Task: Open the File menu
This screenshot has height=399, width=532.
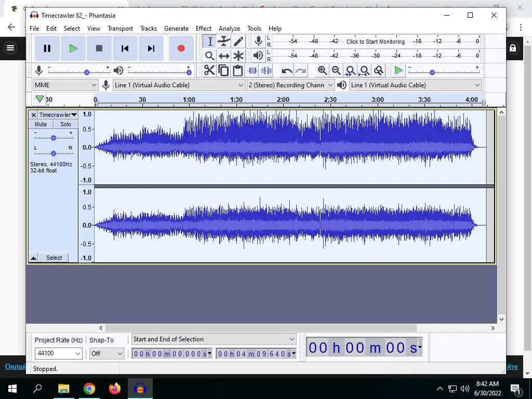Action: point(34,29)
